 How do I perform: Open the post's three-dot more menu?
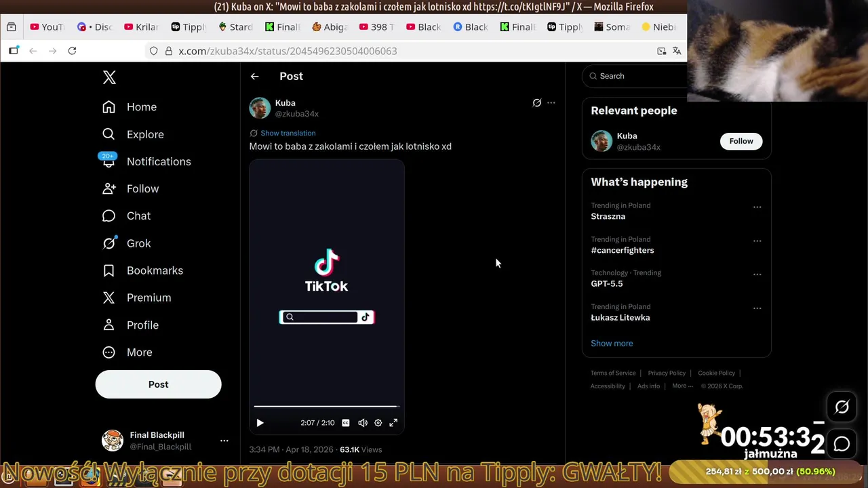click(x=551, y=103)
